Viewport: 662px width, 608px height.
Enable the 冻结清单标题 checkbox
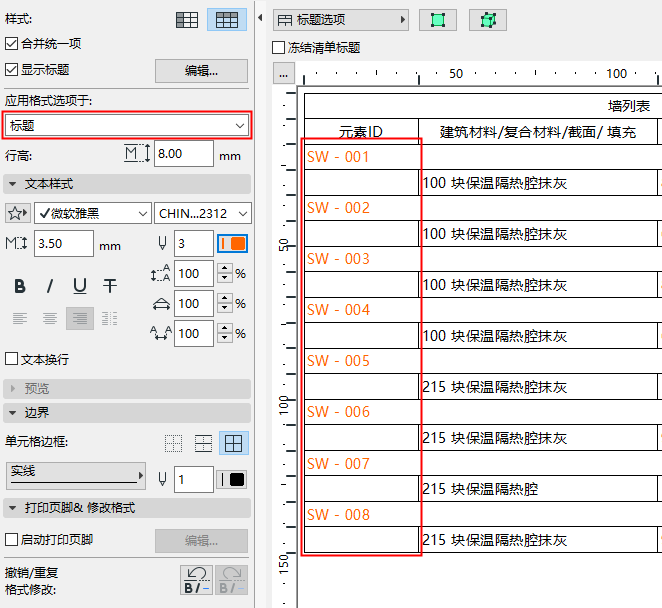279,47
